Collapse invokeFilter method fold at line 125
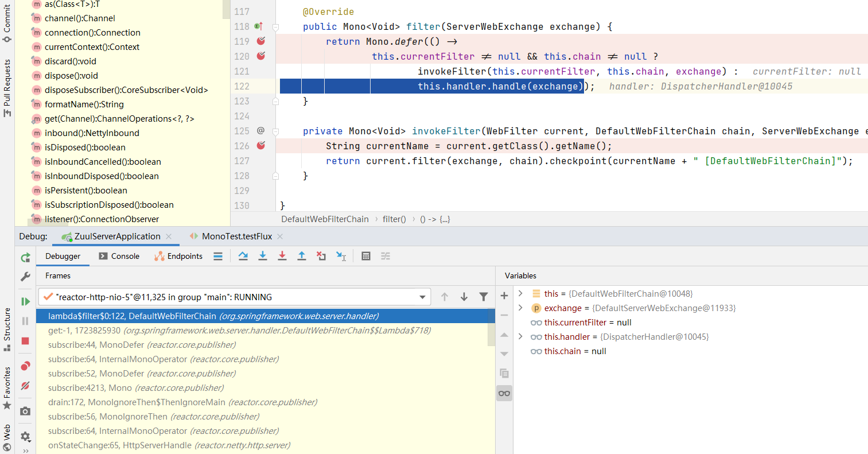This screenshot has width=868, height=454. (275, 131)
